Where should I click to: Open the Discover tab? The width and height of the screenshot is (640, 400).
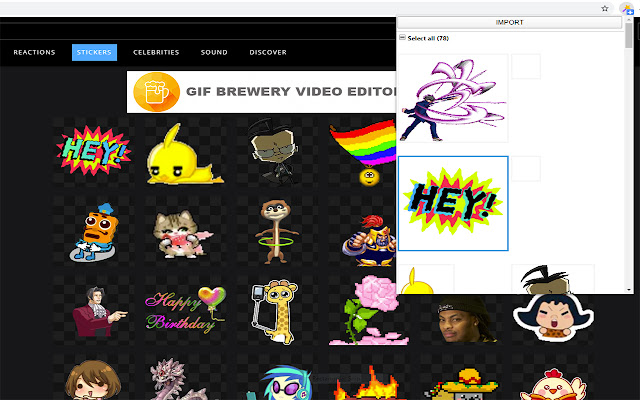tap(268, 52)
